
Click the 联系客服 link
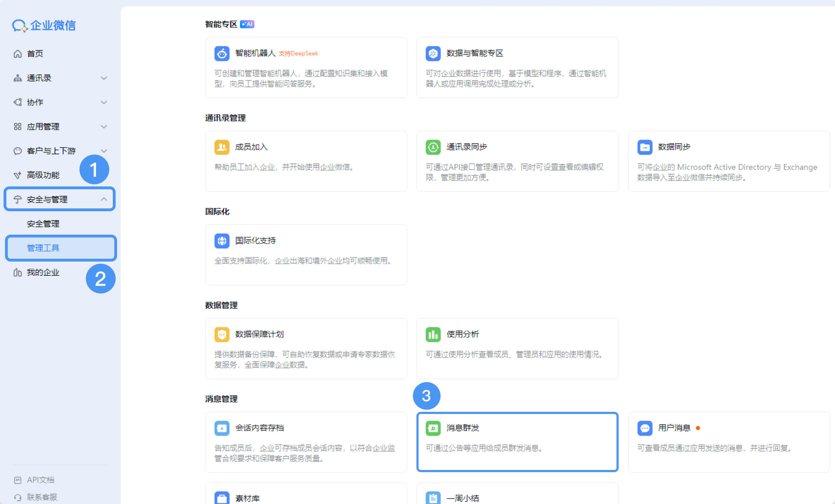point(42,497)
